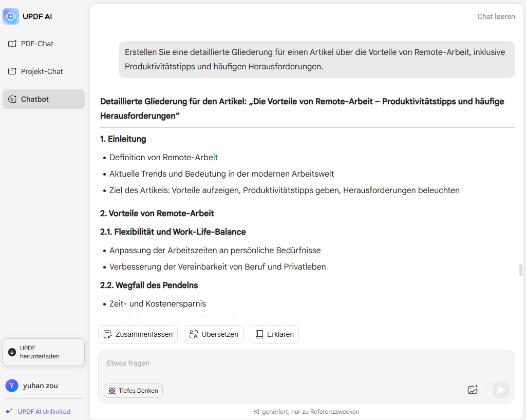Select the Chatbot sidebar item
The height and width of the screenshot is (420, 526).
click(44, 99)
